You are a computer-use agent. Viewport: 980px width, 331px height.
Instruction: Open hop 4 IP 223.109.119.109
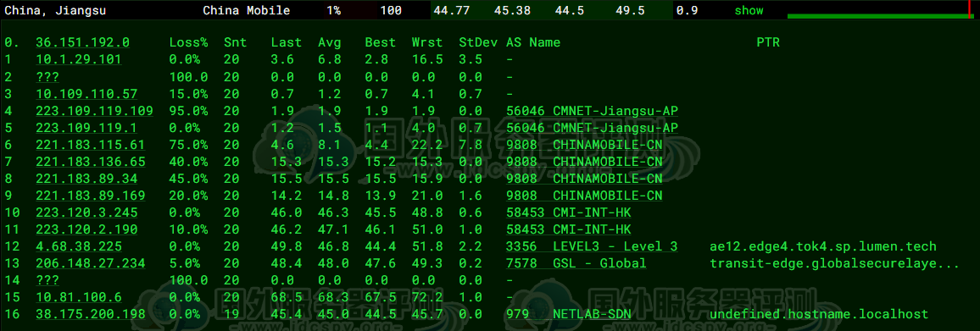click(94, 111)
